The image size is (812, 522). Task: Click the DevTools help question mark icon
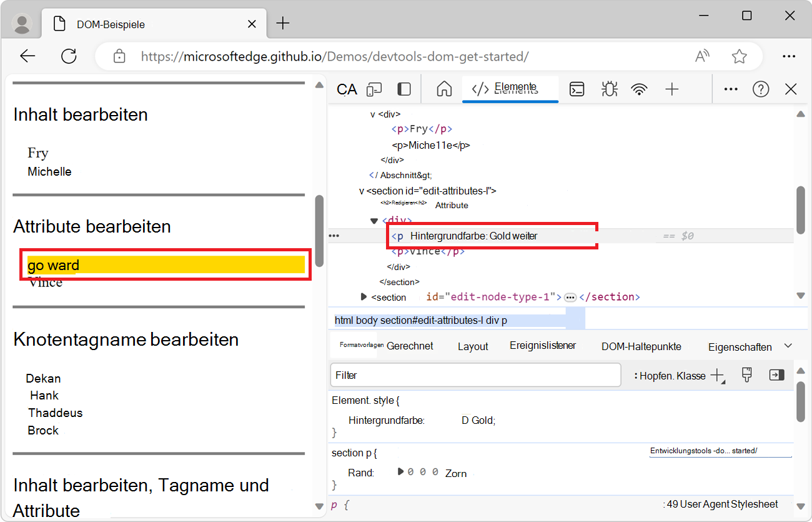pos(760,89)
